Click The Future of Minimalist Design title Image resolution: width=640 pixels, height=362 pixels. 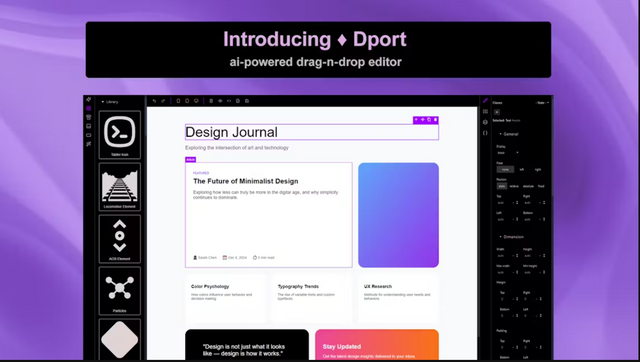click(246, 181)
